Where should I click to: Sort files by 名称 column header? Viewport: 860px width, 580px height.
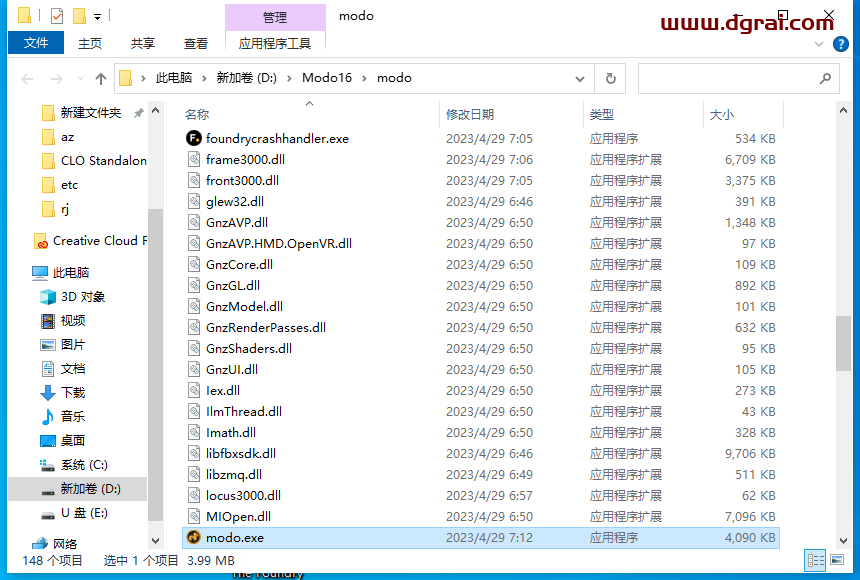310,115
